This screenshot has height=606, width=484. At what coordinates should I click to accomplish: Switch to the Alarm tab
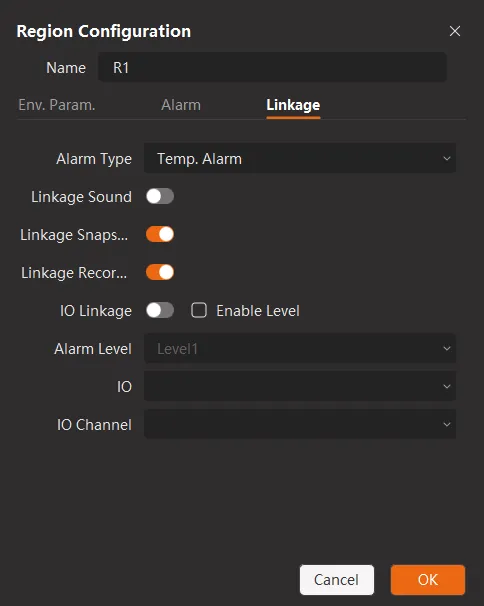click(x=181, y=105)
